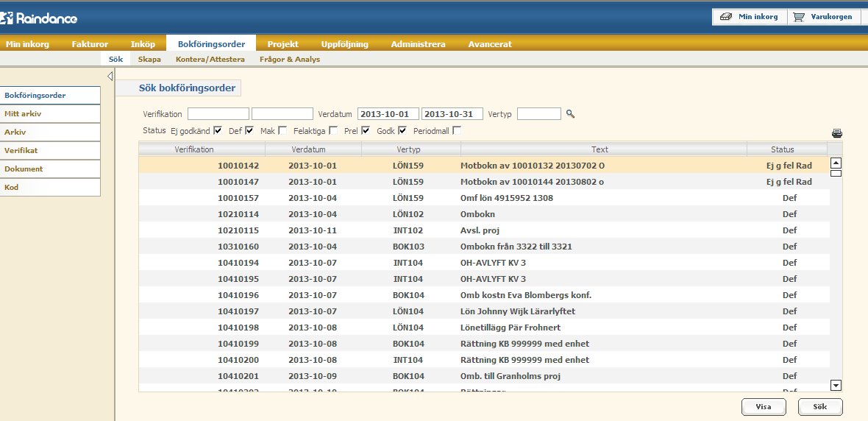Enable the Periodmall checkbox

point(457,131)
